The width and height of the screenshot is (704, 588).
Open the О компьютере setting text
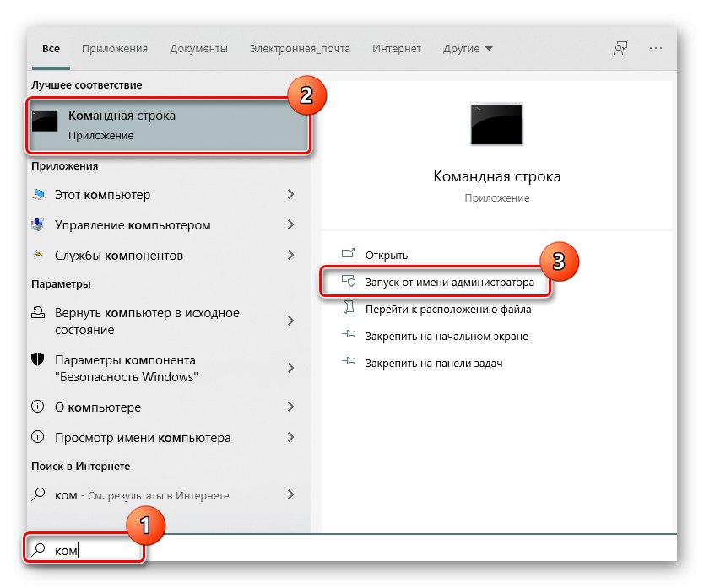coord(98,407)
